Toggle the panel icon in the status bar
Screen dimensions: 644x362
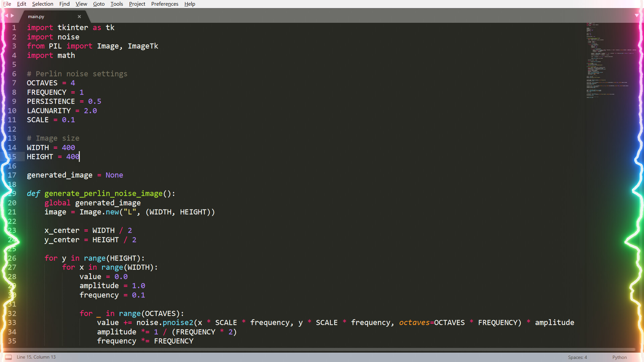pos(8,357)
